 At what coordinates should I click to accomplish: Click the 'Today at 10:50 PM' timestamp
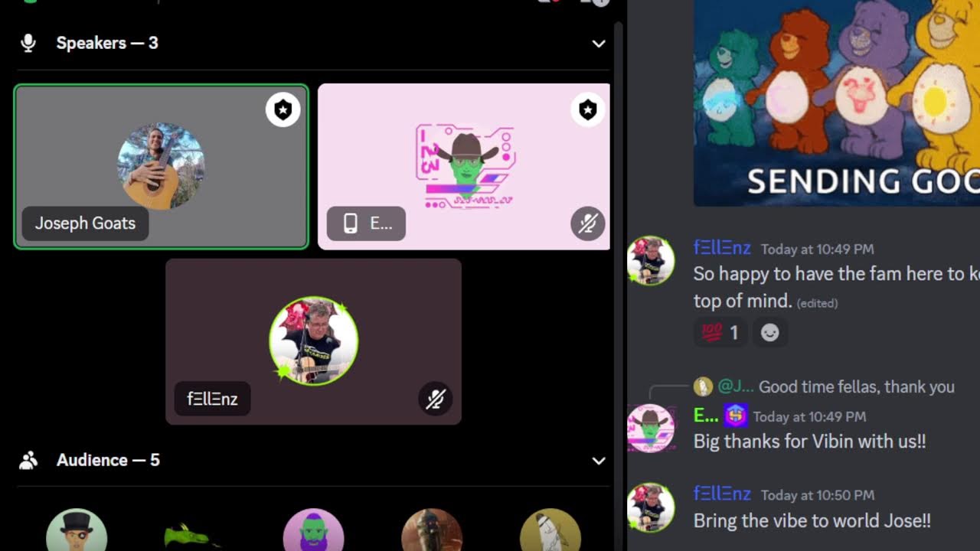[817, 495]
